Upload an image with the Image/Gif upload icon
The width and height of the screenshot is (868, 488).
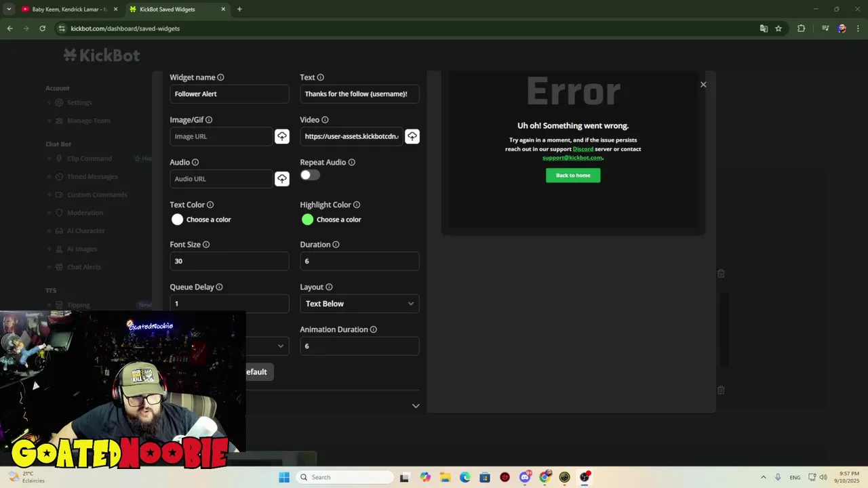(x=282, y=136)
